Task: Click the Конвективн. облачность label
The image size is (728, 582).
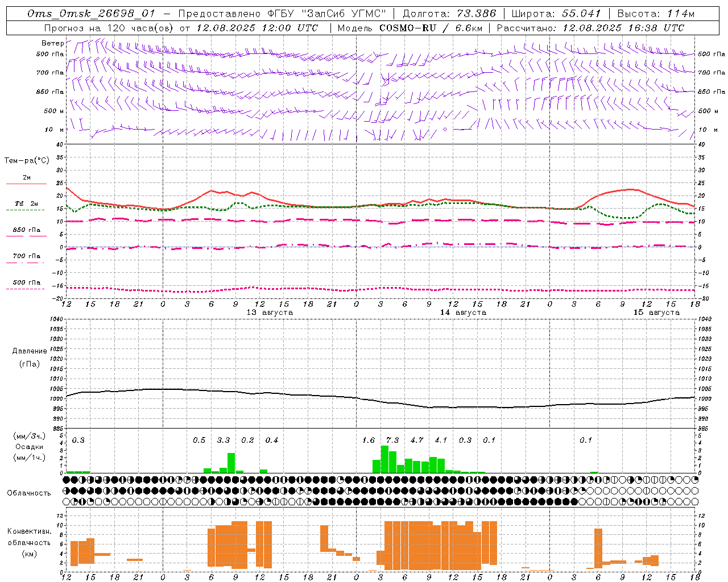Action: [x=29, y=537]
